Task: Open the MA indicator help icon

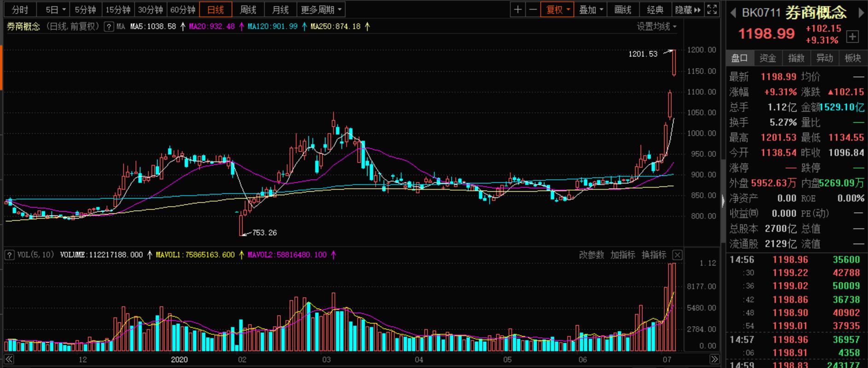Action: tap(109, 27)
